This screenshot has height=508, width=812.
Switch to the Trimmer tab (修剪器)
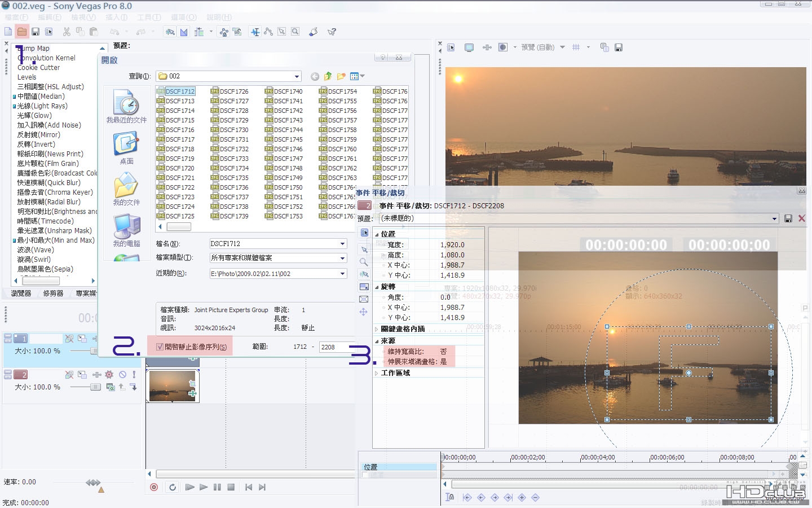[x=53, y=294]
